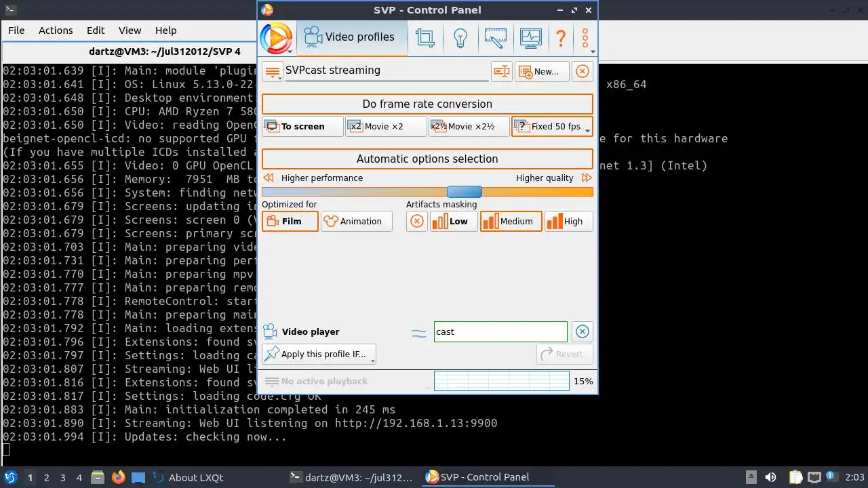868x488 pixels.
Task: Disable artifacts masking with the X button
Action: [417, 221]
